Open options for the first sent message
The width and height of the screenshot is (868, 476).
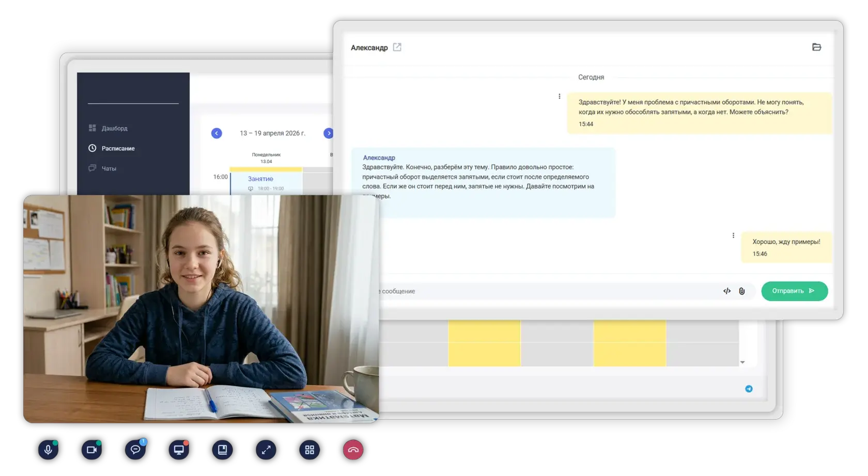(559, 97)
